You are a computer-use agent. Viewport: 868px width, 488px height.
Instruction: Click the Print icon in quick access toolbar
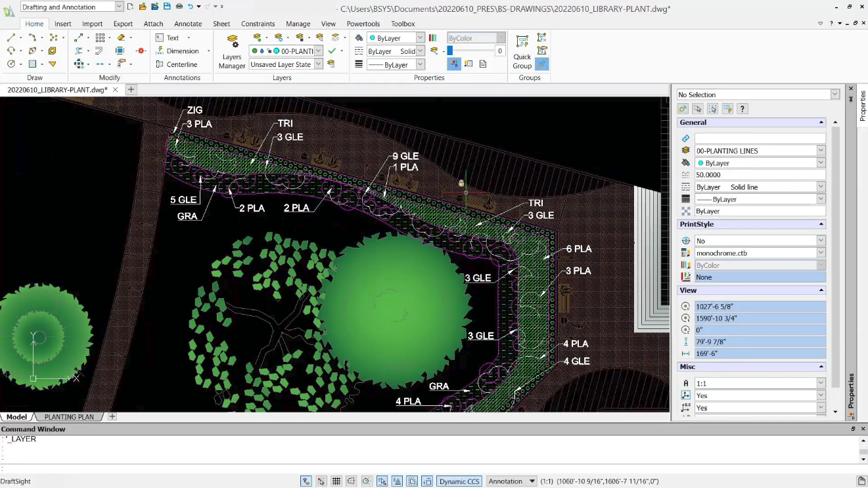pyautogui.click(x=179, y=7)
